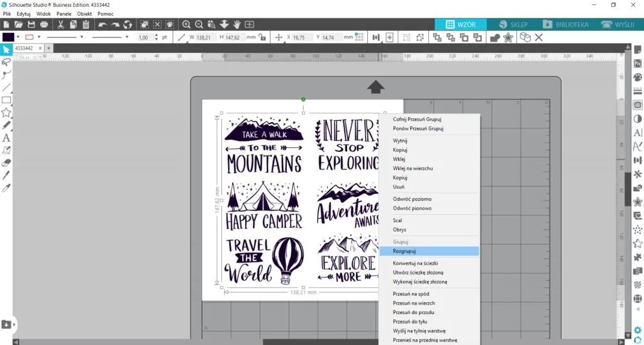644x345 pixels.
Task: Select the Rectangle drawing tool
Action: (6, 100)
